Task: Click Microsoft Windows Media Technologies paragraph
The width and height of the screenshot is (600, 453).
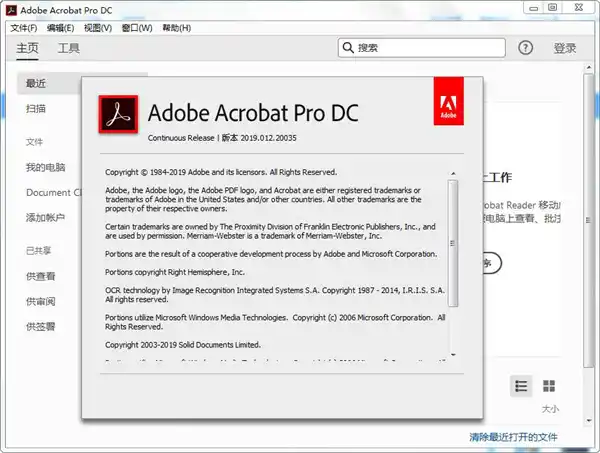Action: click(275, 322)
